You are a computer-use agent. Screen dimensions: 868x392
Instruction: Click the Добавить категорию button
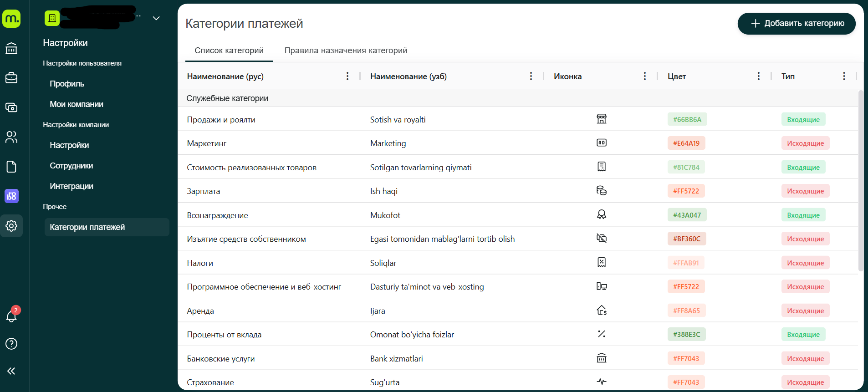tap(797, 23)
